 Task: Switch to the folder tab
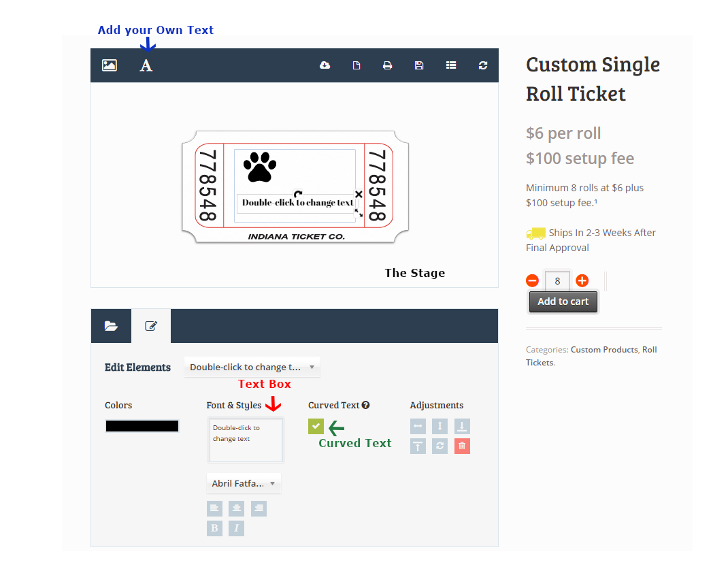point(111,326)
